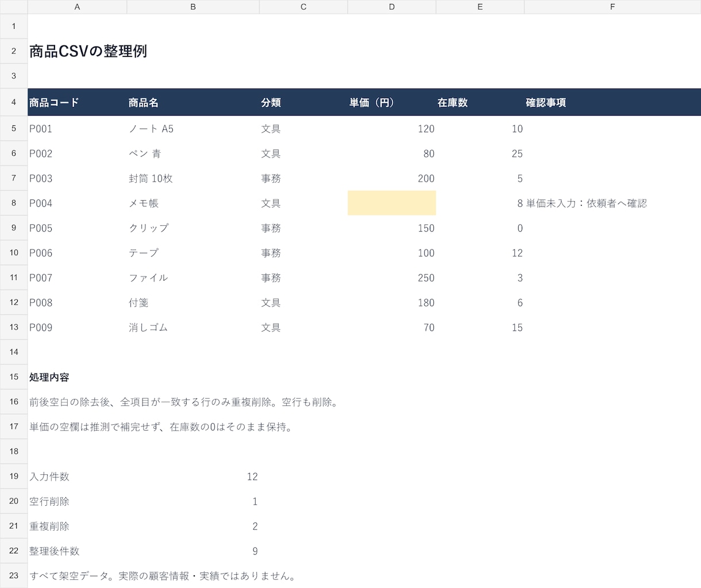
Task: Click the 空行削除 label
Action: [49, 501]
